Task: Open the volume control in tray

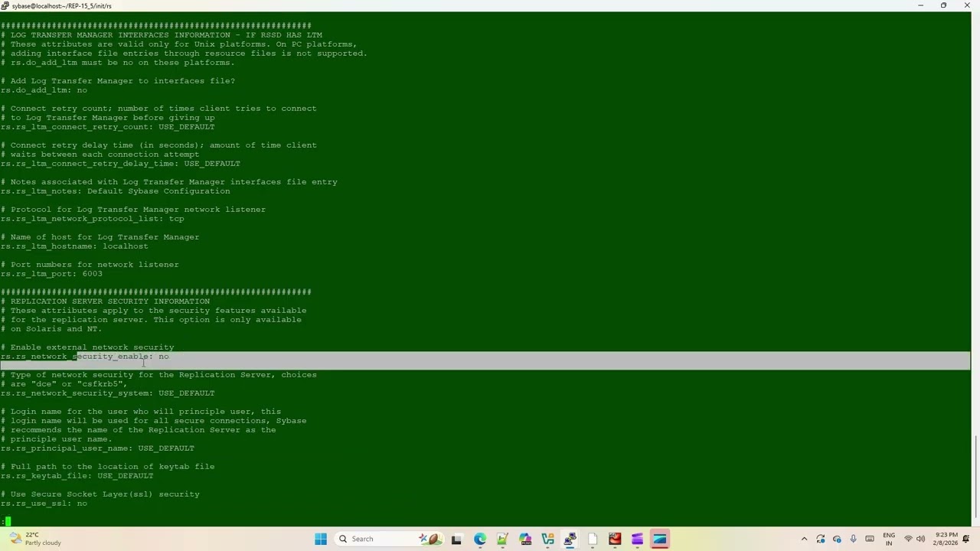Action: [920, 539]
